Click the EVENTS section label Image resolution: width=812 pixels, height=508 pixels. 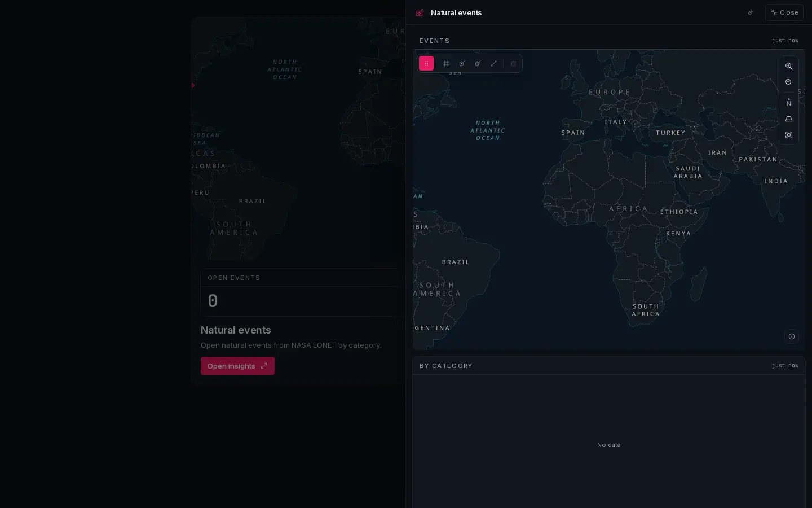coord(434,41)
